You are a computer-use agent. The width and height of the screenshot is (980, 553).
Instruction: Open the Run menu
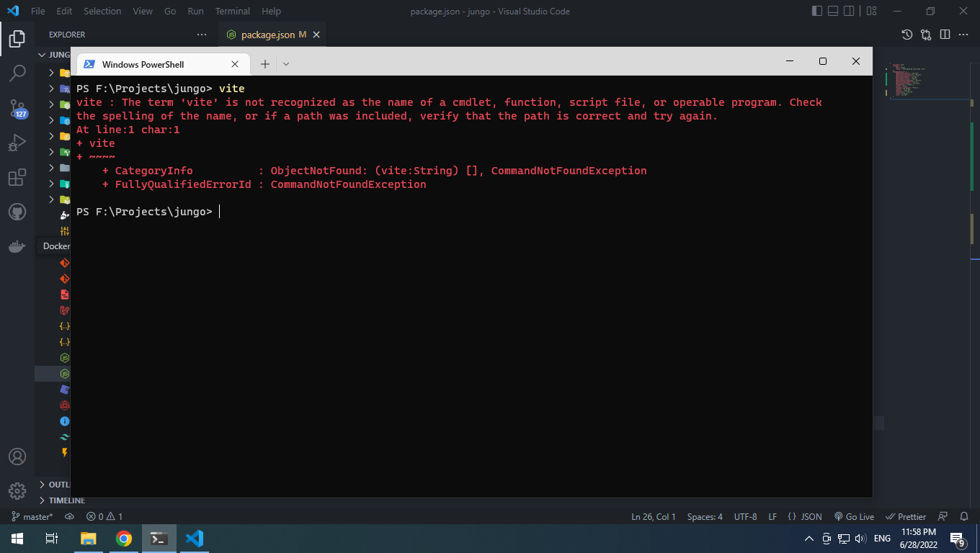click(195, 11)
